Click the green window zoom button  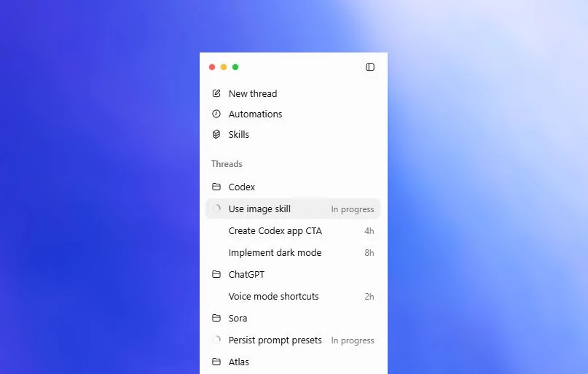click(235, 67)
